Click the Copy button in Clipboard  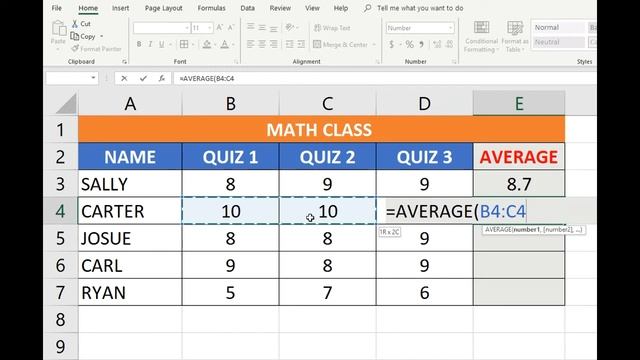pyautogui.click(x=83, y=36)
